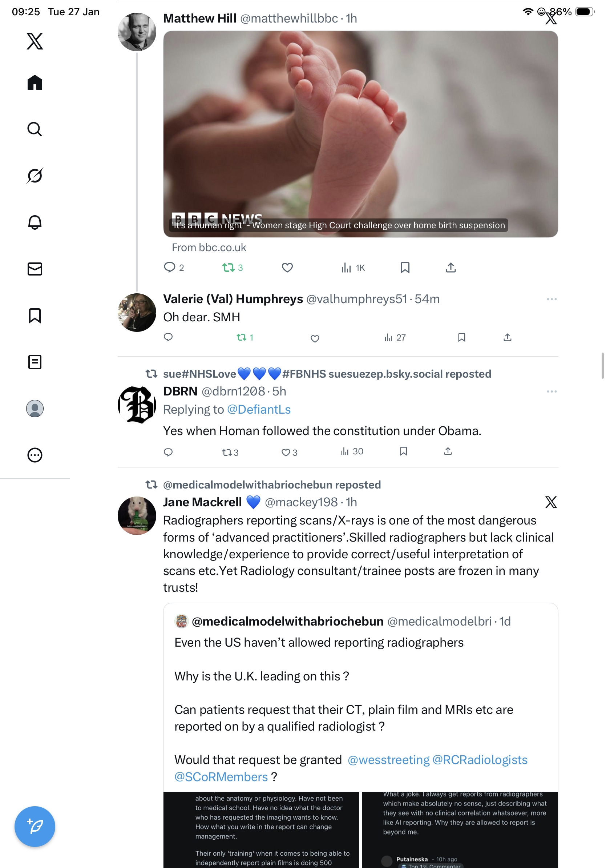The image size is (606, 868).
Task: Open the Lists icon in sidebar
Action: (35, 362)
